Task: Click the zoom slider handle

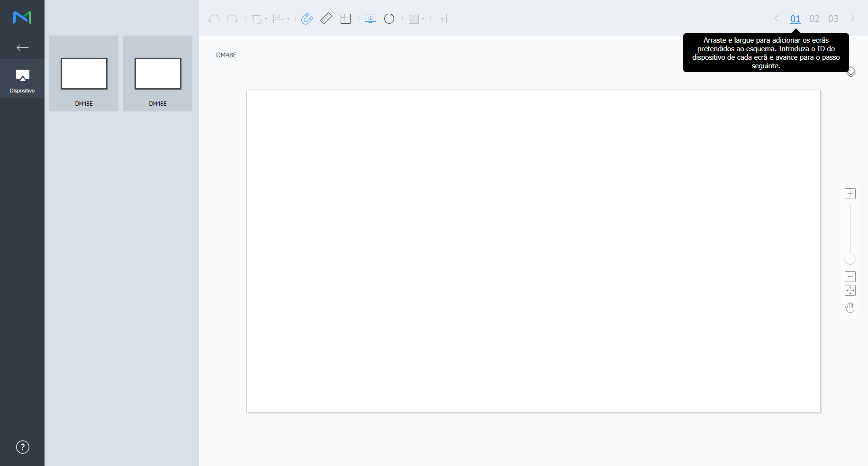Action: (x=850, y=259)
